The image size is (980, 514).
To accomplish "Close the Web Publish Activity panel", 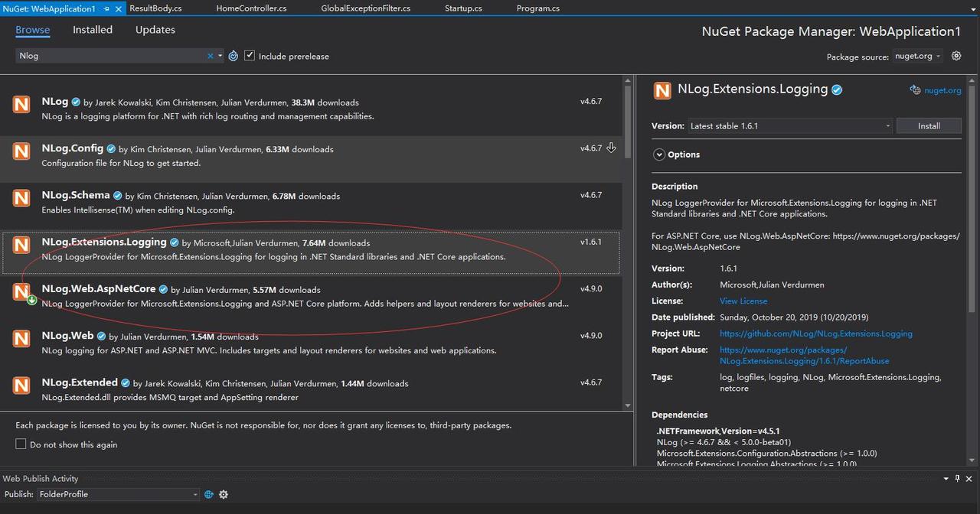I will [970, 479].
